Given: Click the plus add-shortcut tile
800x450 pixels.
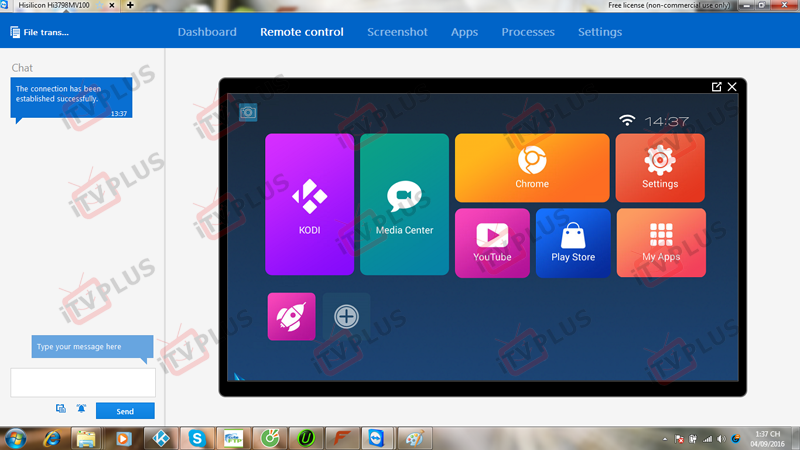Looking at the screenshot, I should coord(346,316).
